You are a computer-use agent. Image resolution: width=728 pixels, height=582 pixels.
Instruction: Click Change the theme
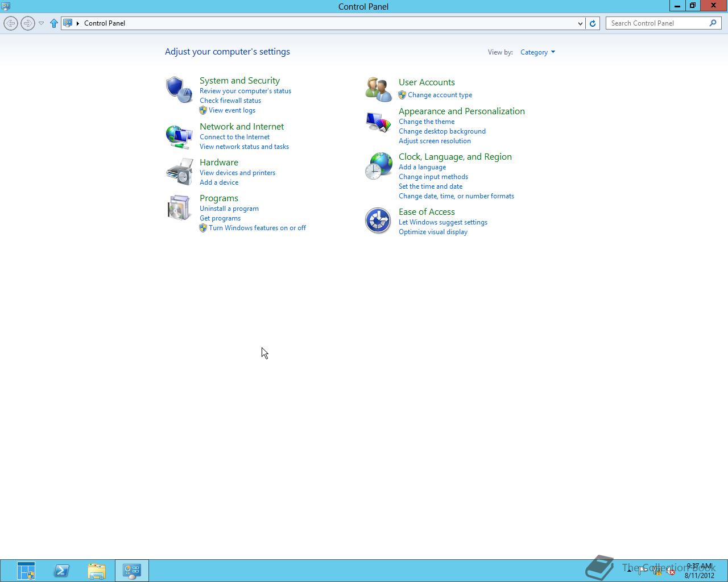pyautogui.click(x=427, y=122)
